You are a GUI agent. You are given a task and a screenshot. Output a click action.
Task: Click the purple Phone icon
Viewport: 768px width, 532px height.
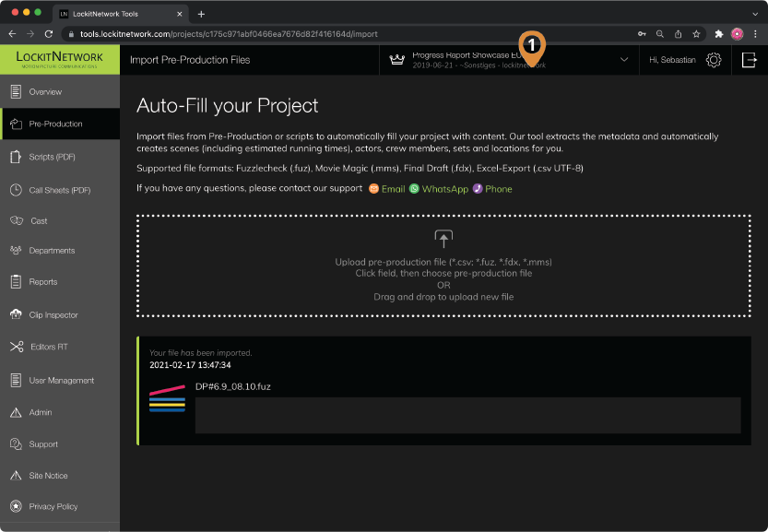pos(478,189)
